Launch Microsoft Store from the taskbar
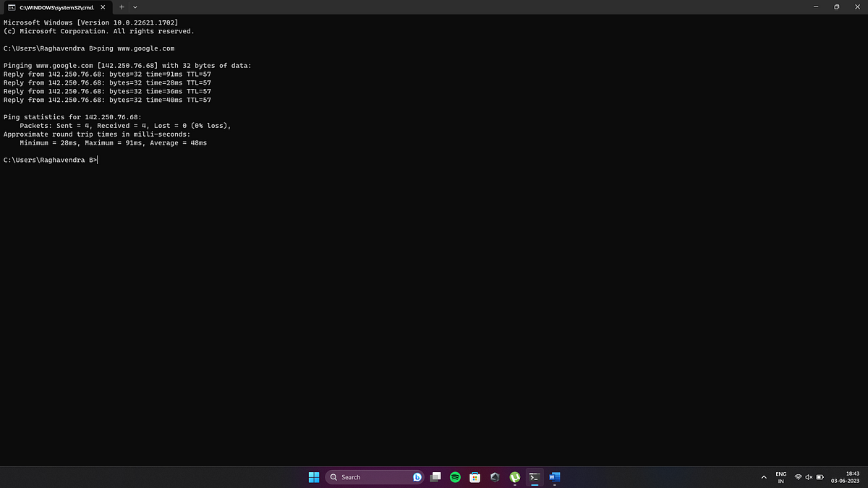Viewport: 868px width, 488px height. (x=475, y=477)
